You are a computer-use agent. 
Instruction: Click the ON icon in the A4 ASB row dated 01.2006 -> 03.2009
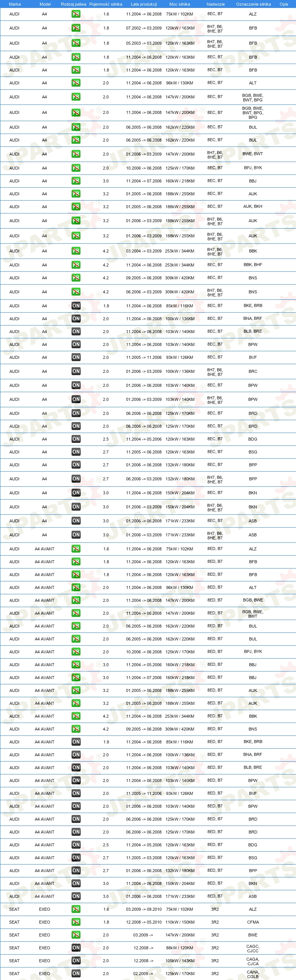[76, 535]
